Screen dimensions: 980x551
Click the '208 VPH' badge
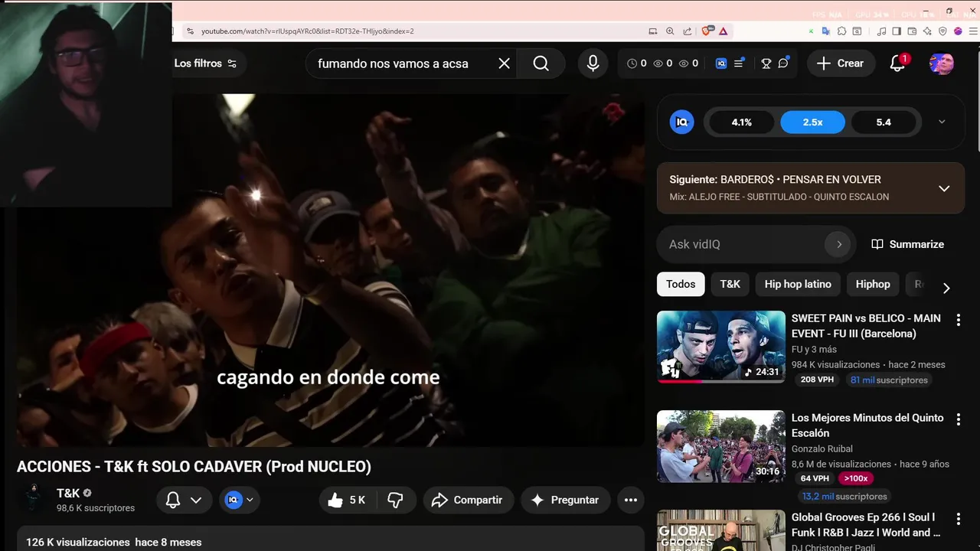pyautogui.click(x=817, y=380)
